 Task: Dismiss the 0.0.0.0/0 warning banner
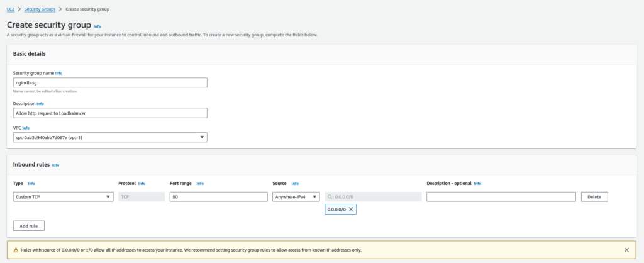[x=626, y=250]
